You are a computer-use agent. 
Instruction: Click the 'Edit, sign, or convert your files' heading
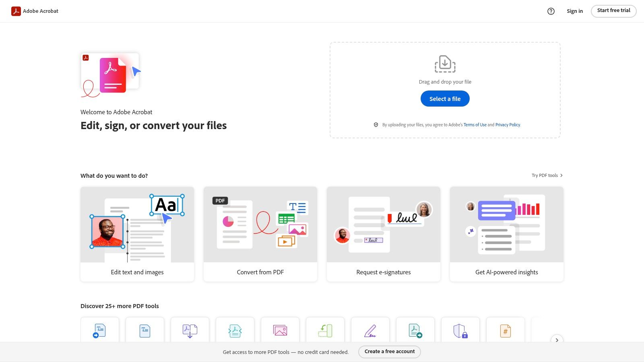(x=154, y=125)
